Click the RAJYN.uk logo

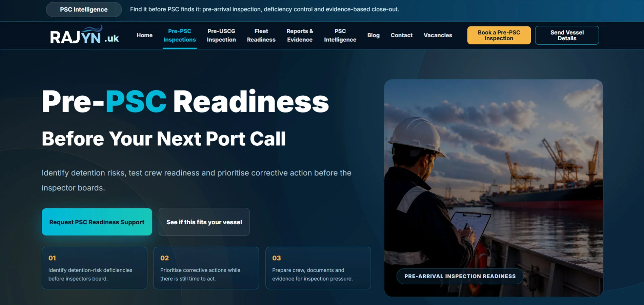(84, 35)
